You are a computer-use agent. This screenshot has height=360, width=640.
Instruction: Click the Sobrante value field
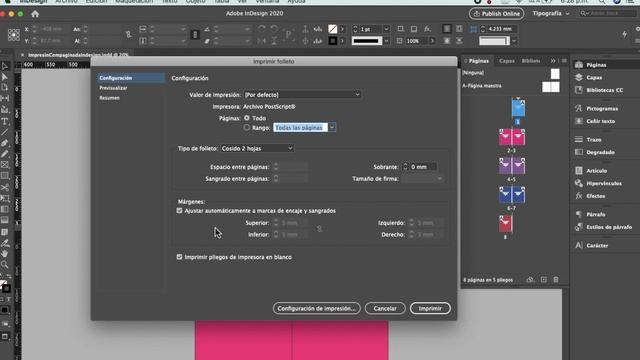pos(423,167)
